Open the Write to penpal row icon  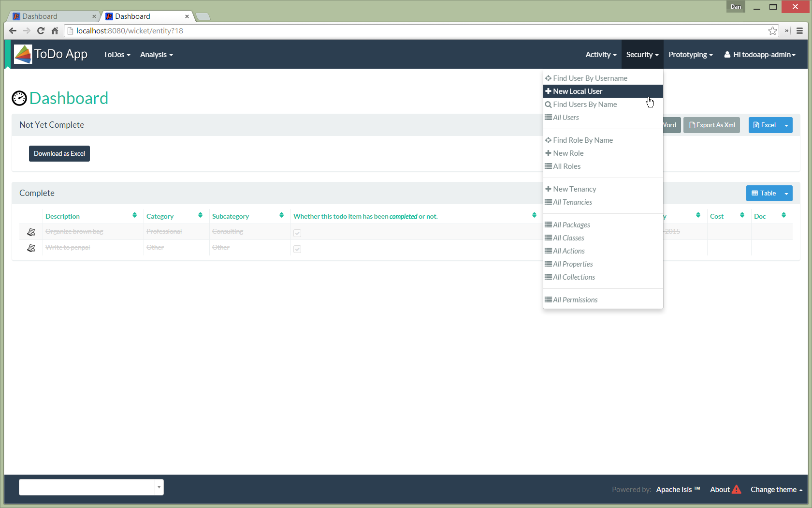point(31,248)
